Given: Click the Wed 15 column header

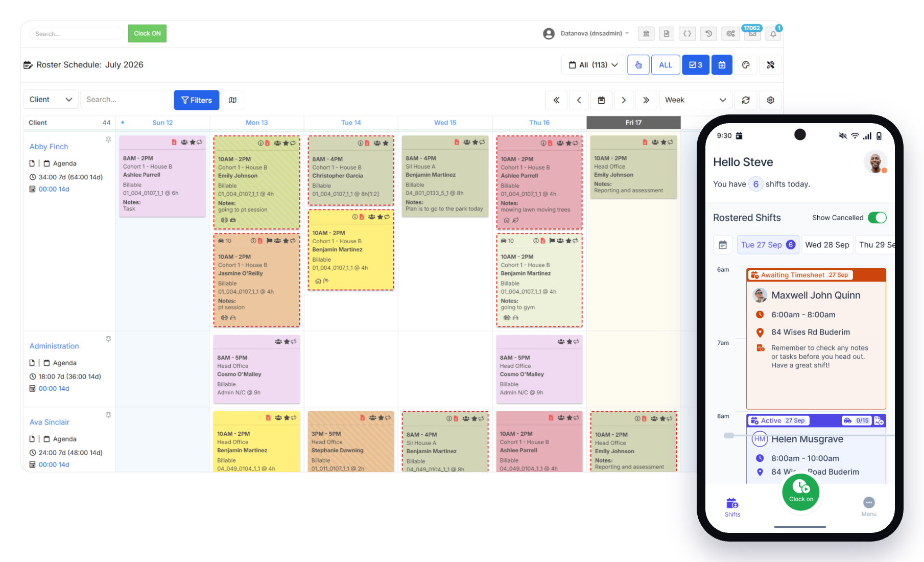Looking at the screenshot, I should 445,123.
